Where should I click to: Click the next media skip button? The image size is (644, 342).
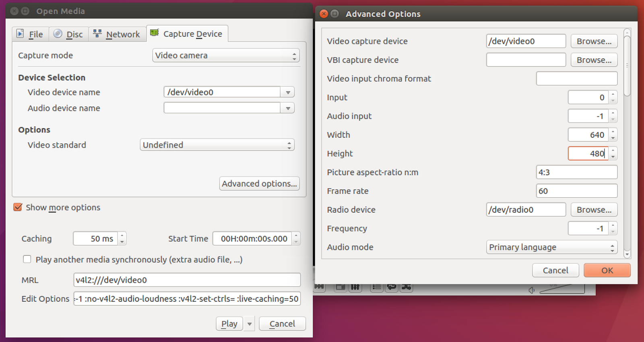tap(319, 286)
